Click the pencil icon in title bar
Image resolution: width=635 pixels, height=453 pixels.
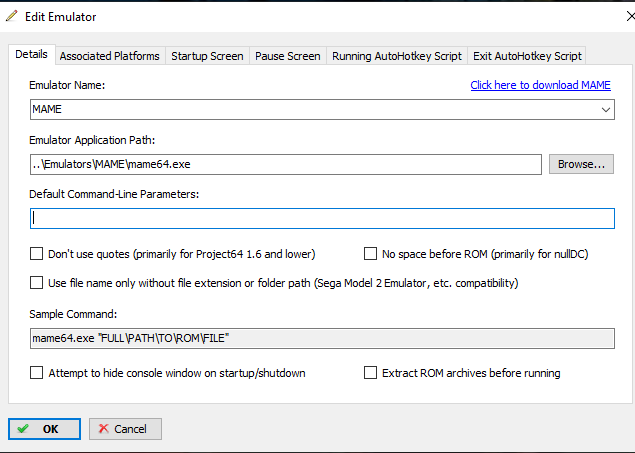(x=12, y=17)
